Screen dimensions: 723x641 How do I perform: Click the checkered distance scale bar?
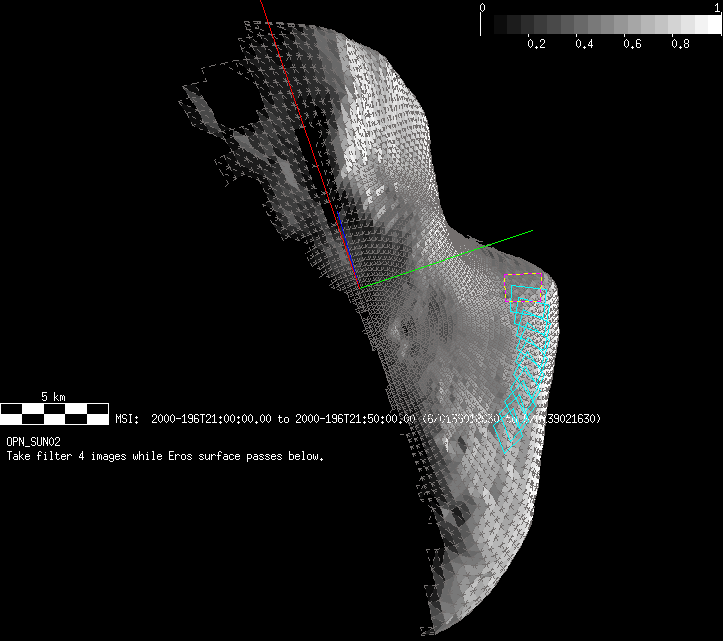(x=54, y=411)
